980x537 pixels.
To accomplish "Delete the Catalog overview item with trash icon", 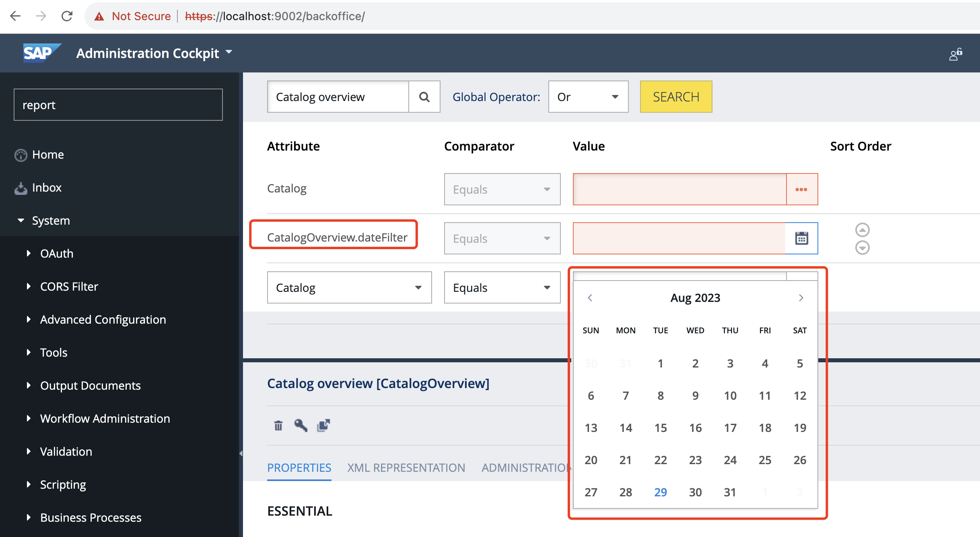I will pyautogui.click(x=278, y=425).
